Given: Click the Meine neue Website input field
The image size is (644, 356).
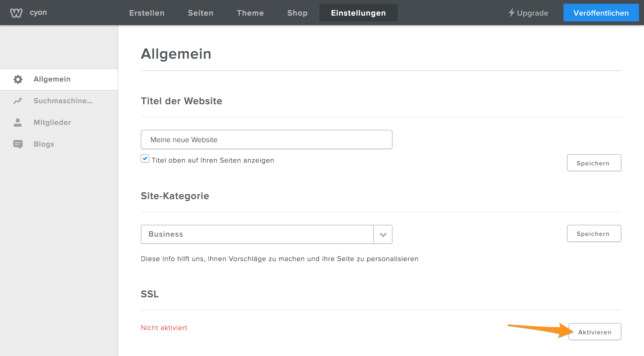Looking at the screenshot, I should pos(266,139).
